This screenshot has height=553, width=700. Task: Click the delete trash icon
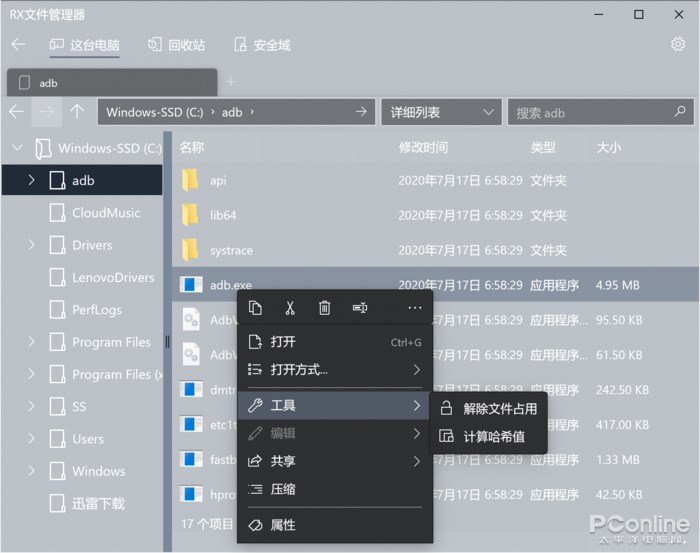click(x=325, y=308)
